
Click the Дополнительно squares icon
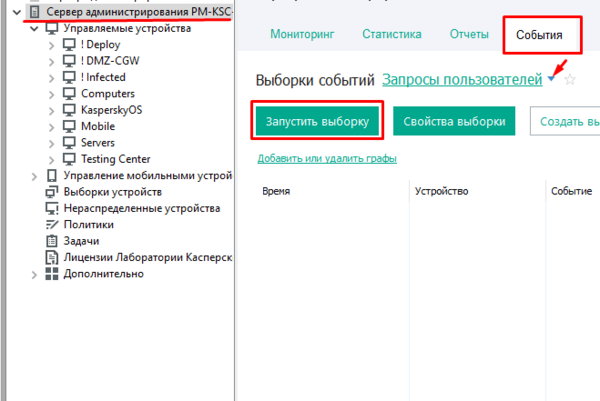point(52,274)
